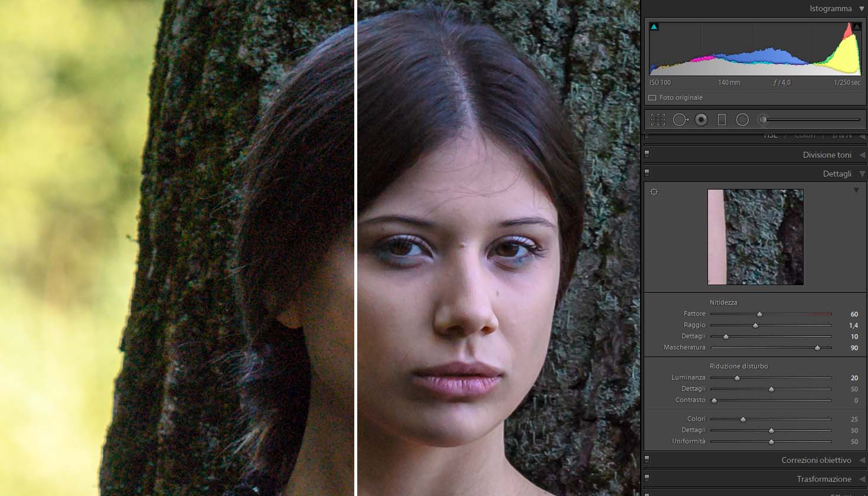Screen dimensions: 868x496
Task: Click the detail zoom preview thumbnail
Action: point(755,237)
